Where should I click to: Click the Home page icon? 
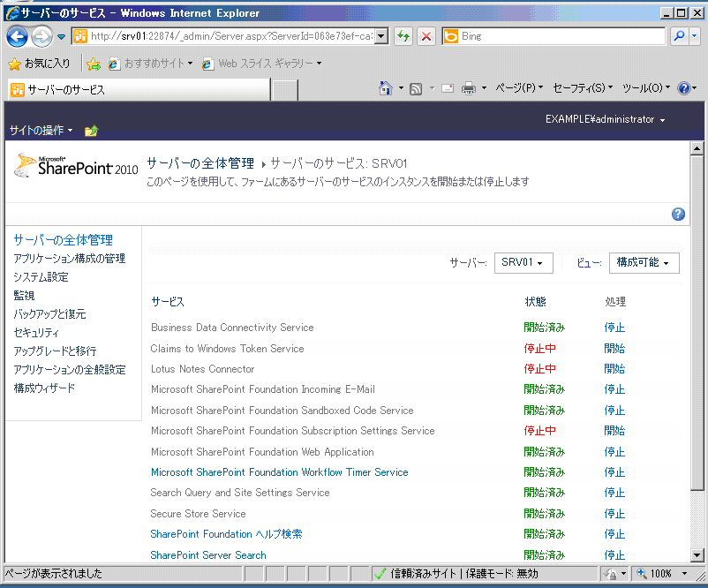tap(385, 88)
